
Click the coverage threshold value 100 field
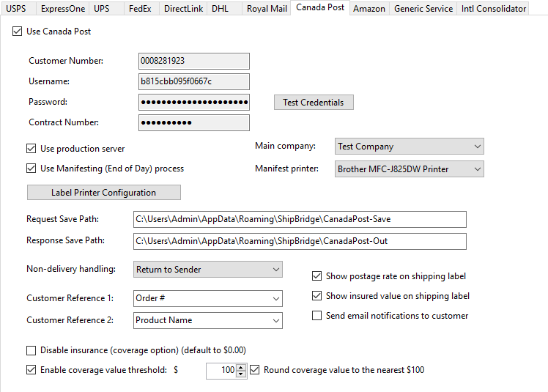pyautogui.click(x=221, y=371)
